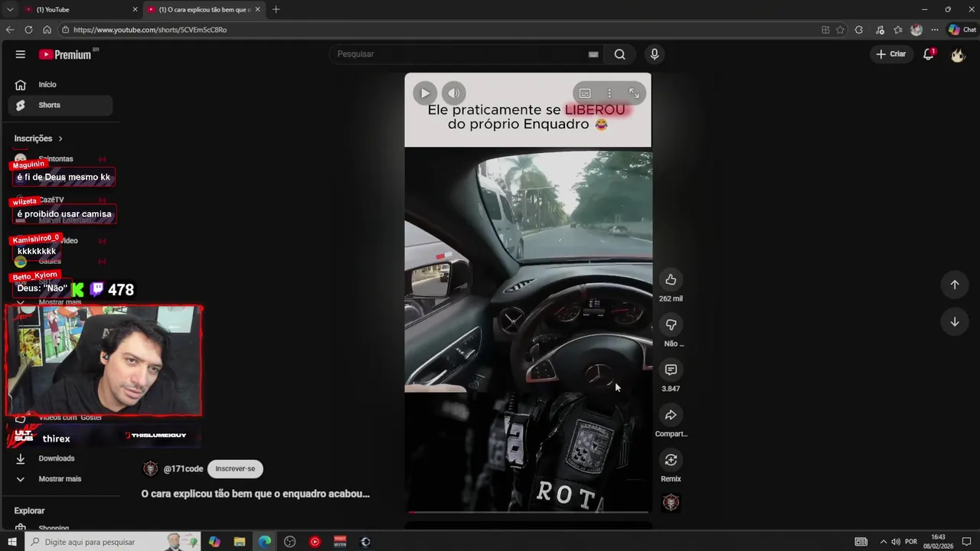Go to Início in the sidebar
The image size is (980, 551).
(x=60, y=85)
